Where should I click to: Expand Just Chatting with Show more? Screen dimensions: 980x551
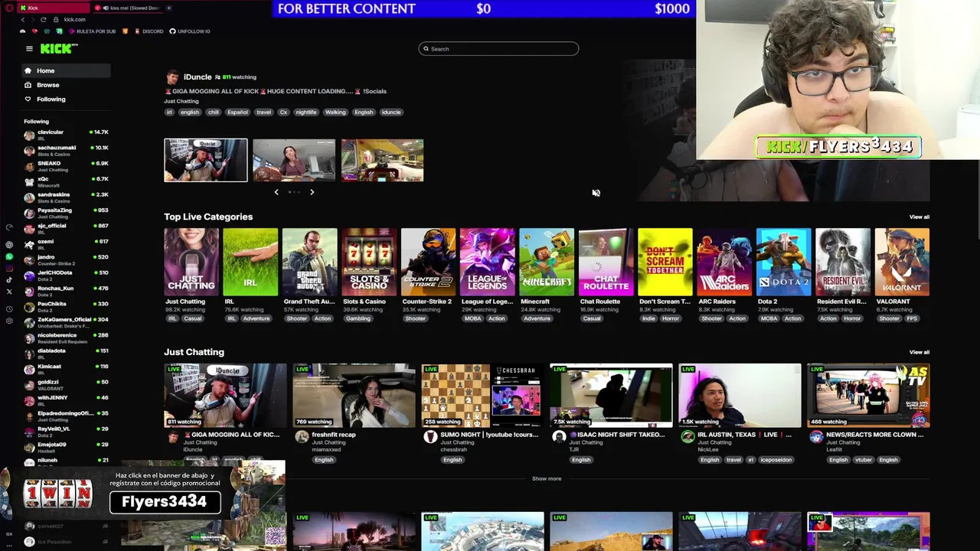point(547,479)
